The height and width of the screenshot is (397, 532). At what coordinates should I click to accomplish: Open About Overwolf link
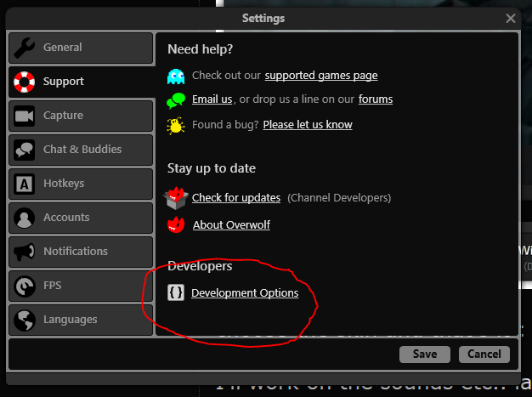[231, 224]
